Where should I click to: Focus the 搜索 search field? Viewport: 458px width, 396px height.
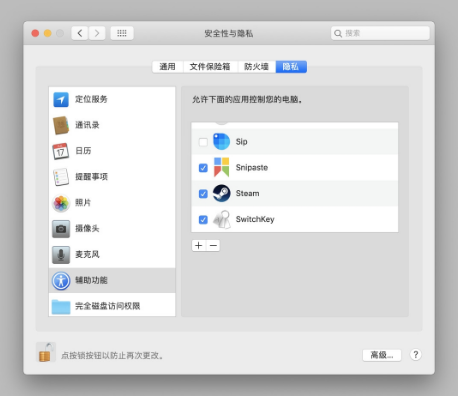coord(380,33)
